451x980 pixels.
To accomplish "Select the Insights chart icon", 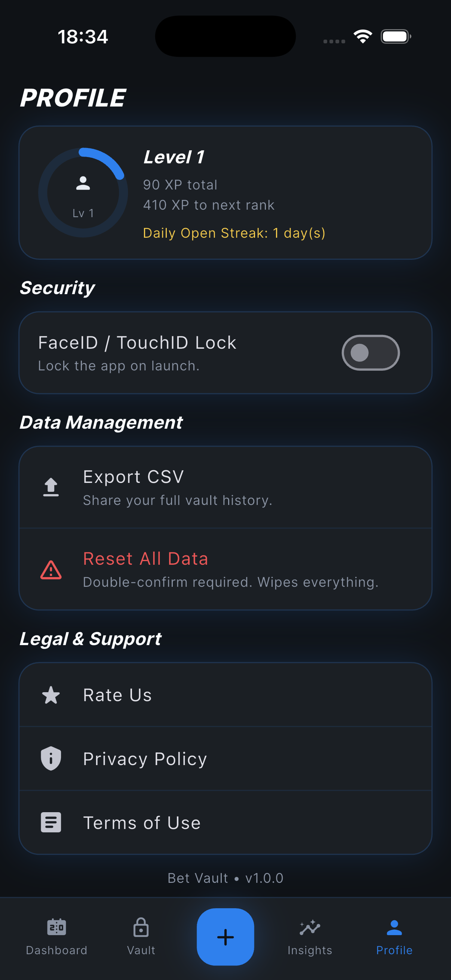I will point(309,928).
